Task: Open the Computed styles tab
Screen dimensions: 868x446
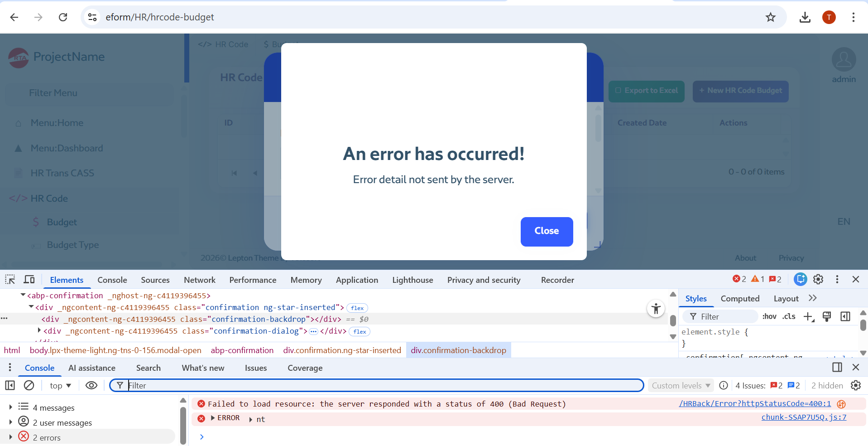Action: point(740,299)
